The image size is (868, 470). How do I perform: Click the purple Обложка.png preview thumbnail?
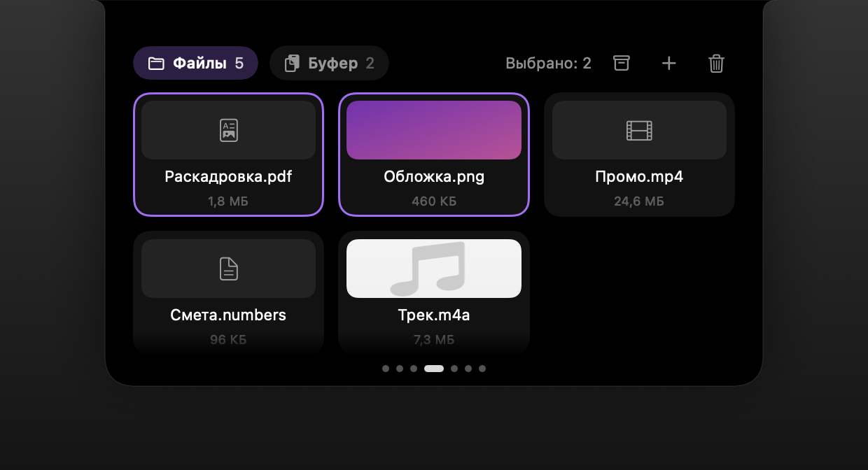(434, 130)
